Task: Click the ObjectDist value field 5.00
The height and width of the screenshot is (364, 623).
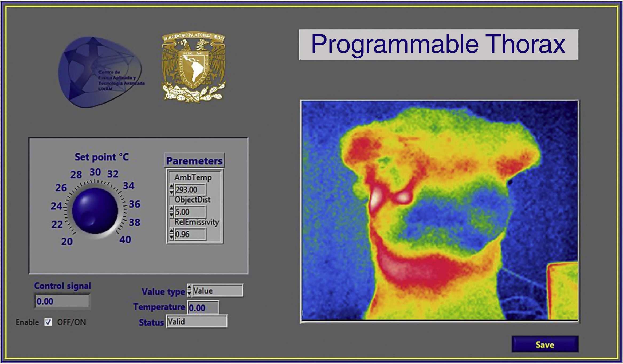Action: (x=190, y=212)
